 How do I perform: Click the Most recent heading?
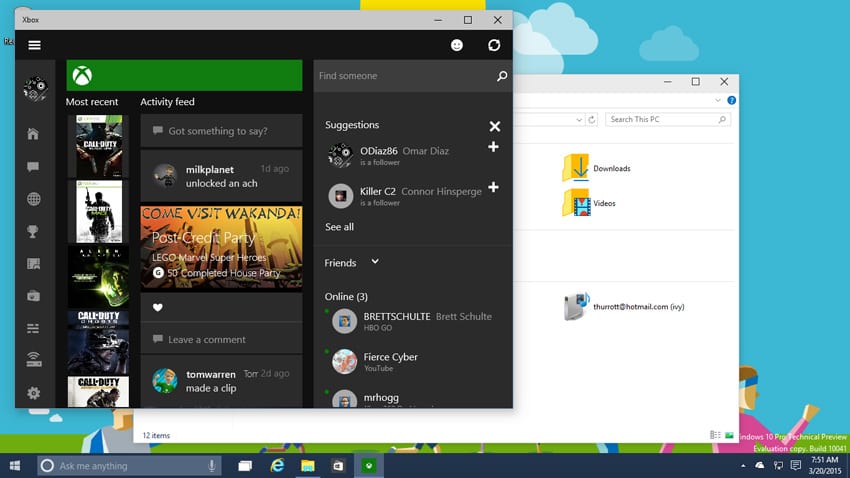(92, 102)
